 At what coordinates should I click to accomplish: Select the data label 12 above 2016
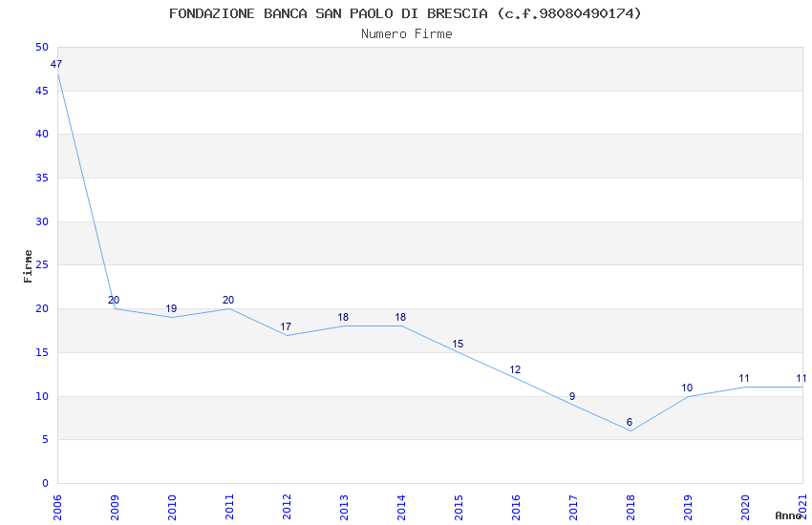[x=515, y=370]
